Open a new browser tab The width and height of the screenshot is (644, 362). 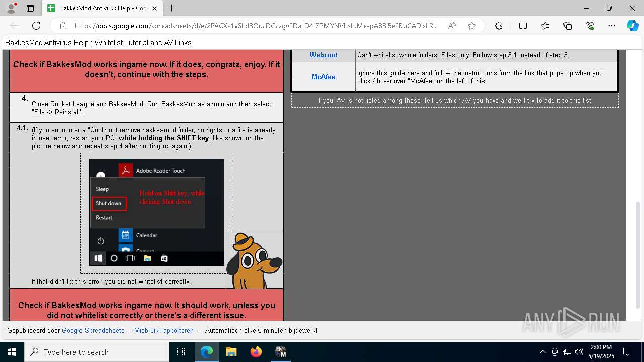(x=172, y=8)
